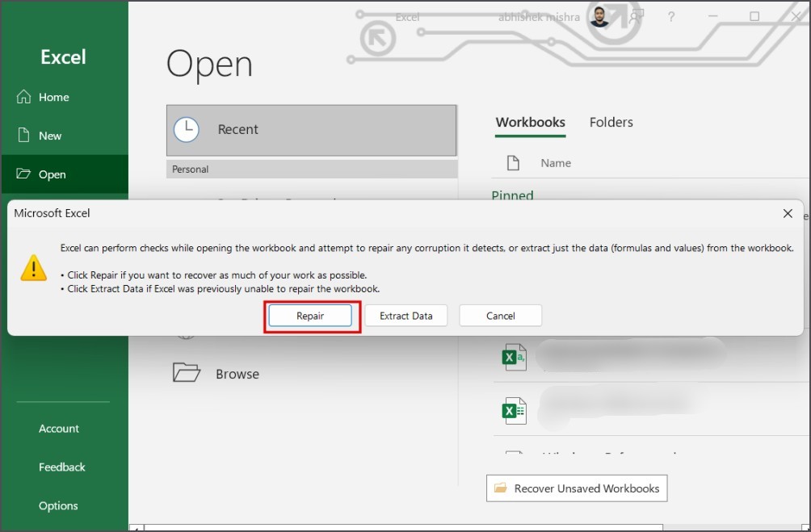Close the Microsoft Excel dialog with X
Viewport: 811px width, 532px height.
(x=788, y=213)
